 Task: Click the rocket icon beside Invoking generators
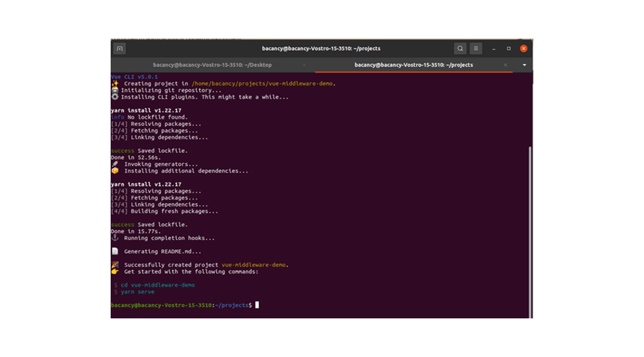coord(115,164)
